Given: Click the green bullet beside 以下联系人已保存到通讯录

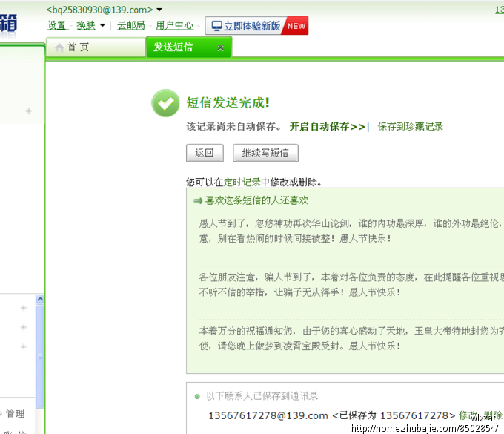Looking at the screenshot, I should (197, 397).
